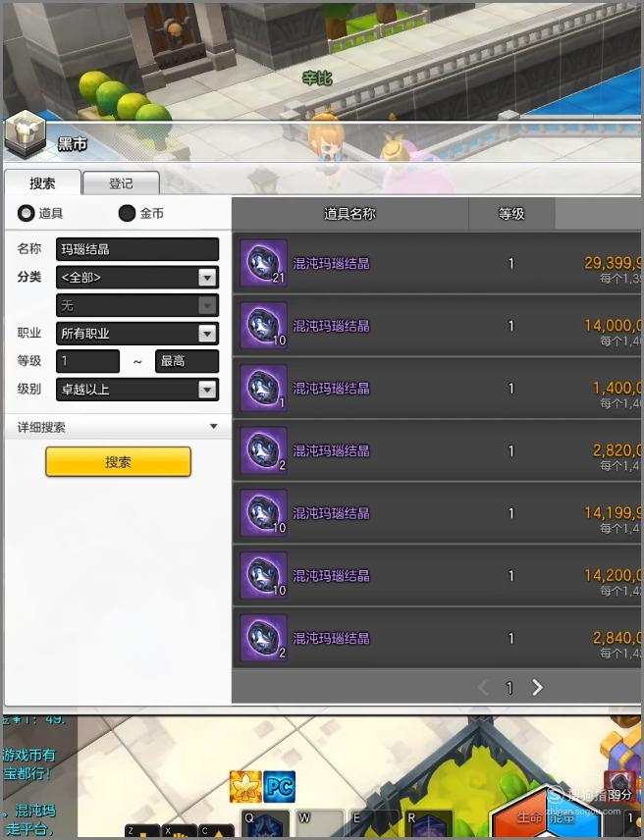Open the 分类 <全部> dropdown
This screenshot has width=644, height=840.
point(137,278)
